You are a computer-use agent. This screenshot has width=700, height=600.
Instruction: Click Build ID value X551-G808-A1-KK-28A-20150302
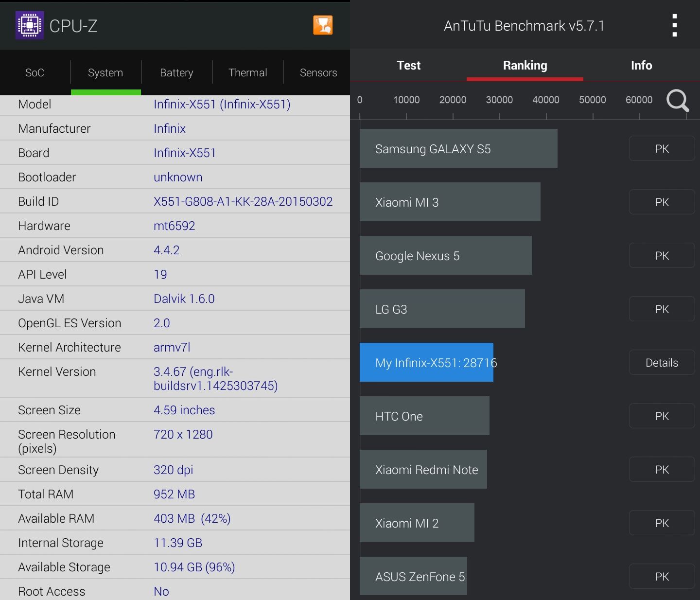pos(243,201)
